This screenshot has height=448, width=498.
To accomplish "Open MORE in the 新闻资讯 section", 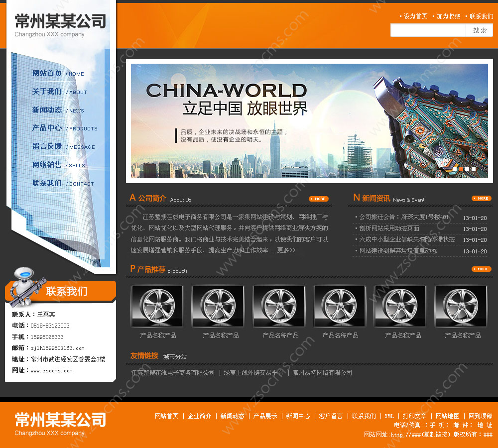I will click(x=481, y=198).
